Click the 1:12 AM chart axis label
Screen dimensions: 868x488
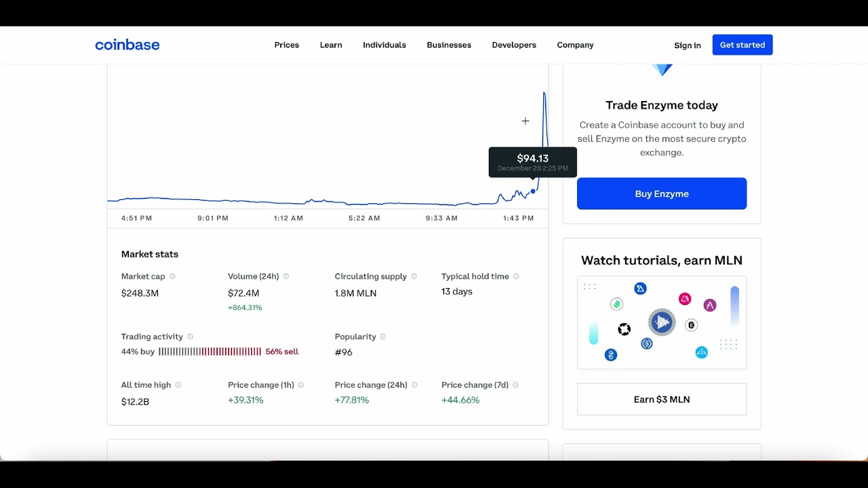[x=288, y=218]
